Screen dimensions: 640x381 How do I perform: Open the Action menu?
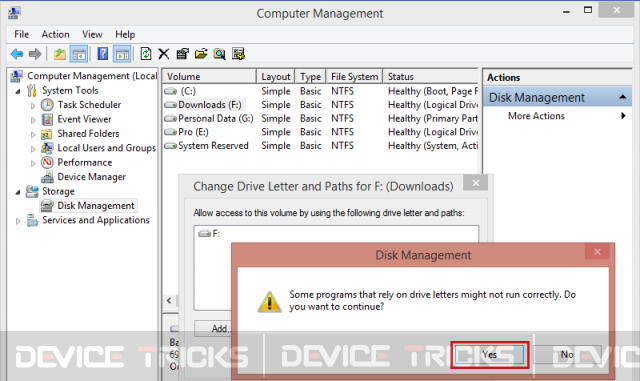[55, 34]
